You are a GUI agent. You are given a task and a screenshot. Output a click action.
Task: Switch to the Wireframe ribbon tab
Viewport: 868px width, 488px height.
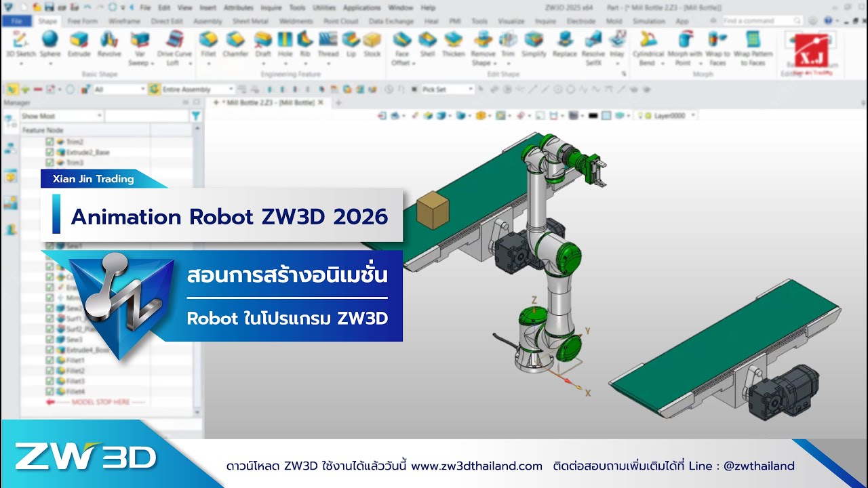124,21
